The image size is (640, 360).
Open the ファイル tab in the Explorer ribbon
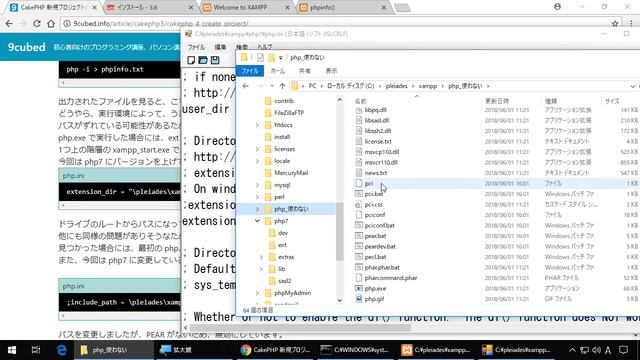(250, 71)
